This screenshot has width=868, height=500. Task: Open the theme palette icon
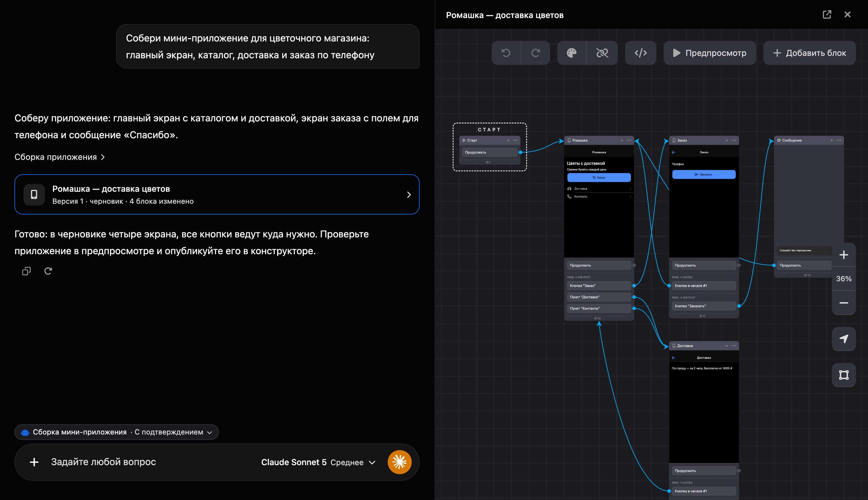point(572,53)
